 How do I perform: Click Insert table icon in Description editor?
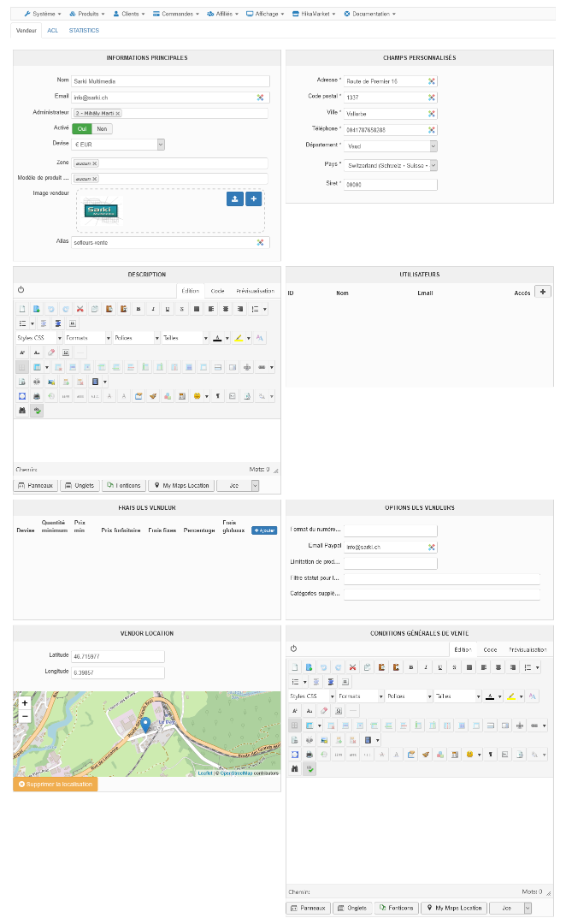pyautogui.click(x=37, y=367)
